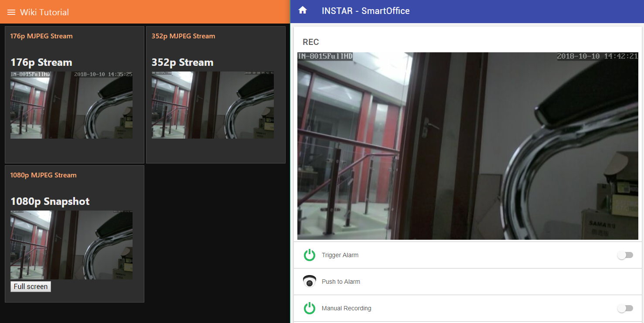644x323 pixels.
Task: Click the Wiki Tutorial title text
Action: (x=44, y=12)
